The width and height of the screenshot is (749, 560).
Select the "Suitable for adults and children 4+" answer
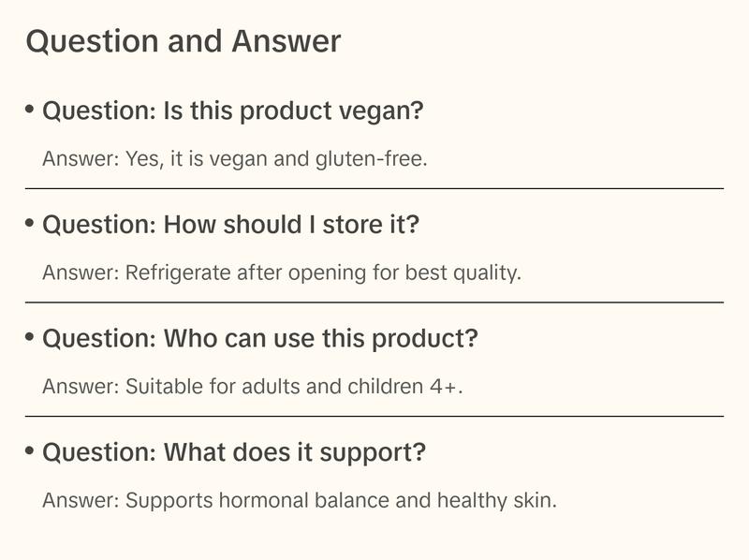pyautogui.click(x=253, y=387)
